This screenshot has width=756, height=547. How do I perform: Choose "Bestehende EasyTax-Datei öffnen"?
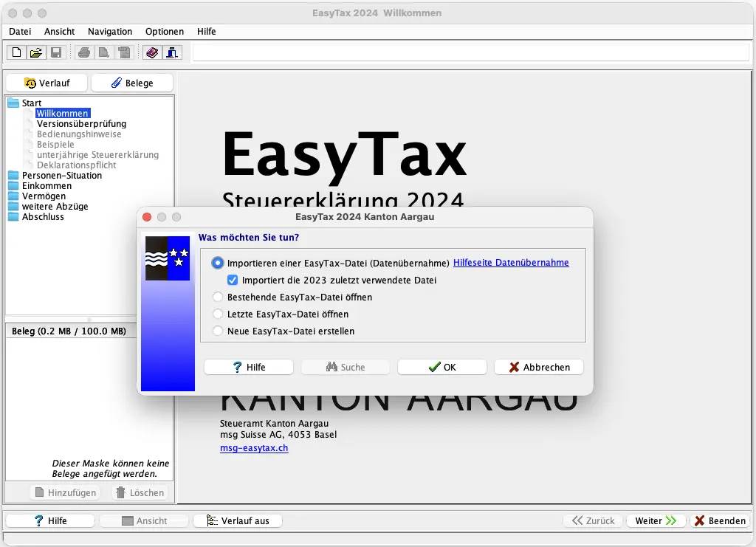pyautogui.click(x=219, y=297)
